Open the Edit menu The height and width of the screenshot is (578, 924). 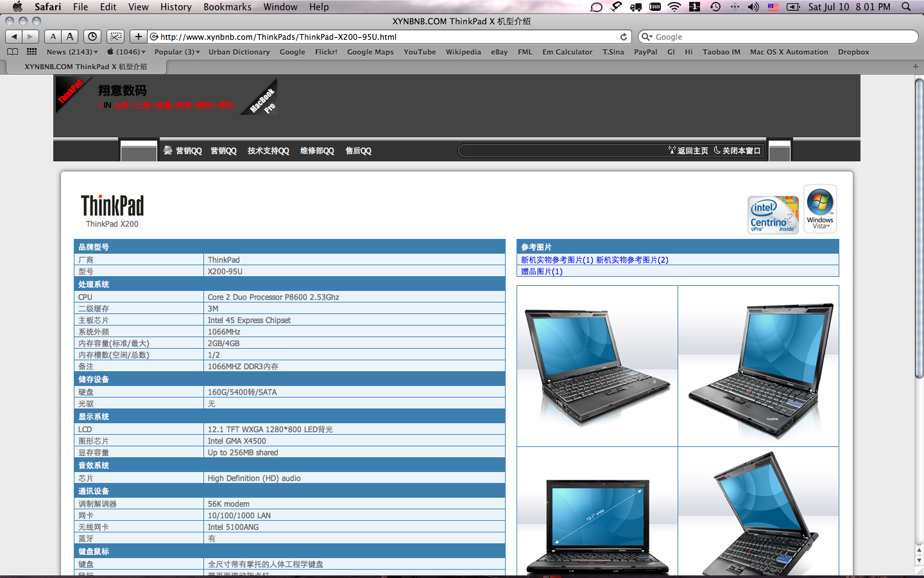[x=108, y=6]
